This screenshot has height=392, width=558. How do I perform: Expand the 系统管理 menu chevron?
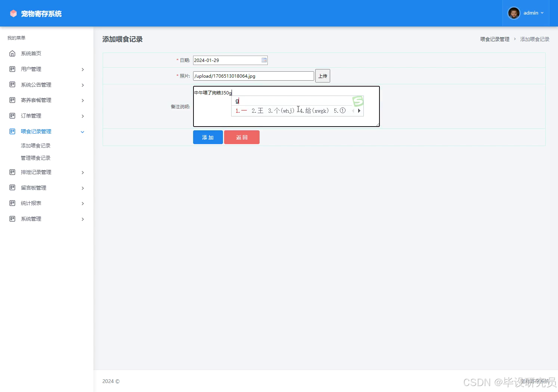coord(83,219)
